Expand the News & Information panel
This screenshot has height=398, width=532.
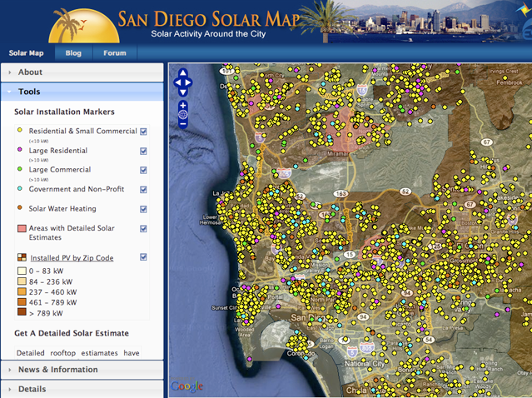coord(82,370)
